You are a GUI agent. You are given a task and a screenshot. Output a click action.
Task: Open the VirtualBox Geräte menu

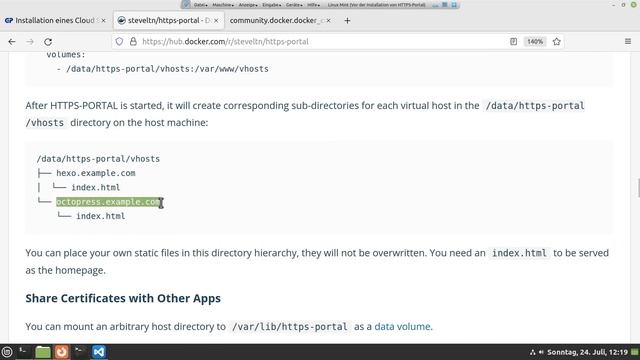coord(294,5)
